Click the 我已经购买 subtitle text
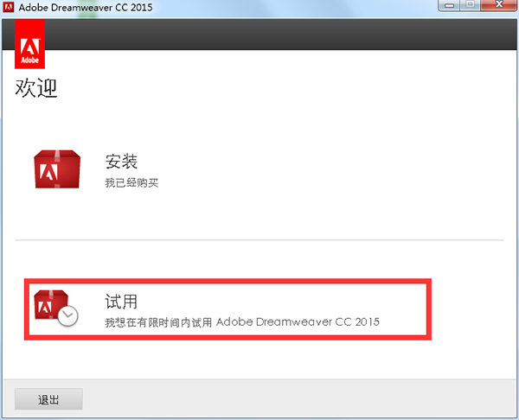Screen dimensions: 519x420 click(131, 182)
